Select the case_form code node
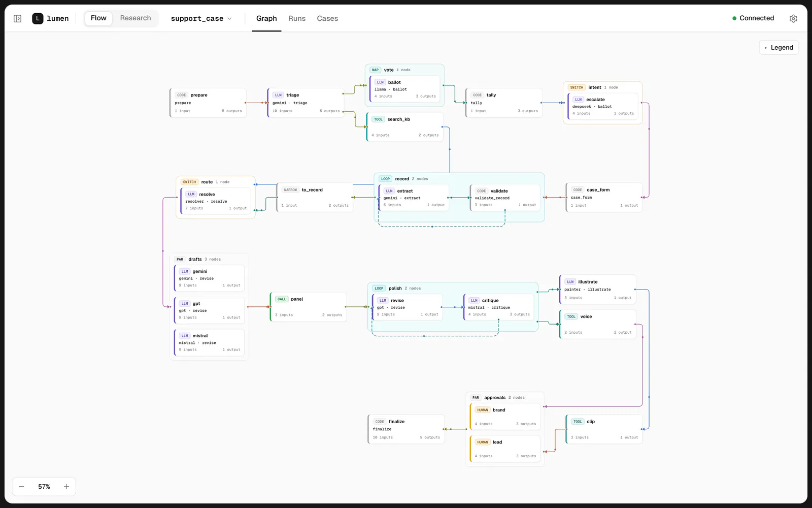 coord(604,198)
